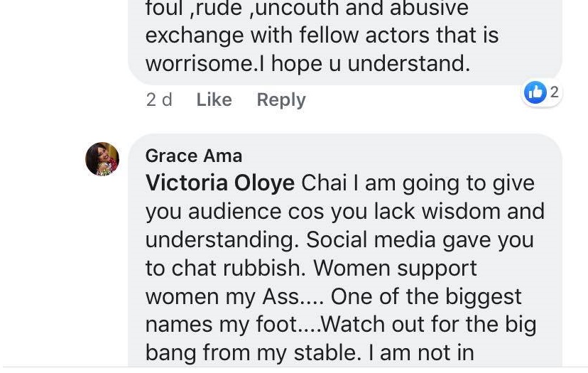
Task: Click the line 'foul ,rude ,uncouth and abusive'
Action: click(x=307, y=9)
